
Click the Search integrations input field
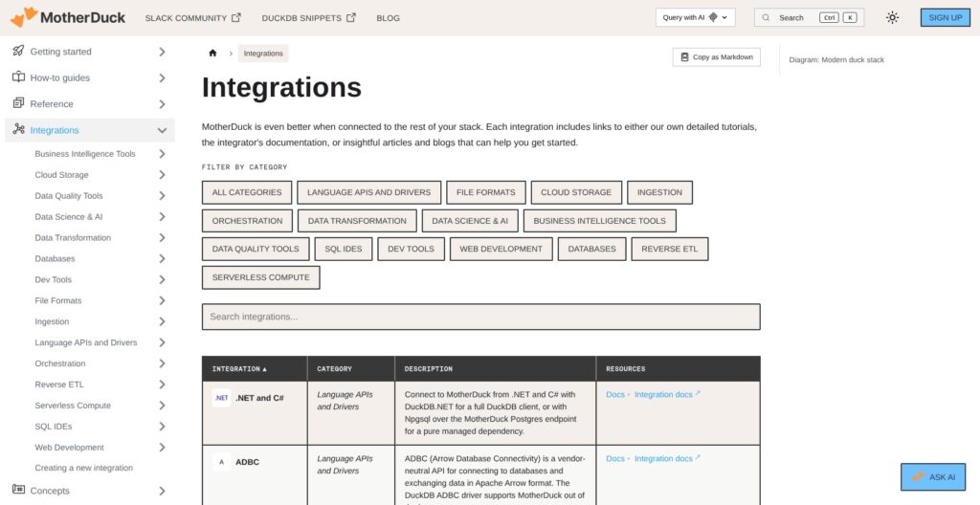[x=480, y=317]
